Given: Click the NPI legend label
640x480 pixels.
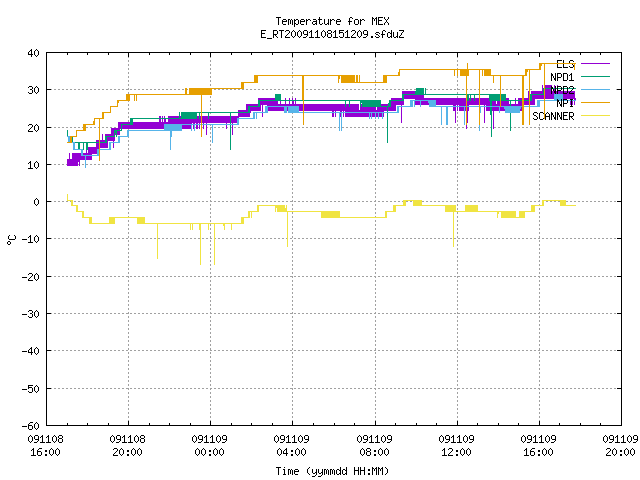Looking at the screenshot, I should coord(565,103).
